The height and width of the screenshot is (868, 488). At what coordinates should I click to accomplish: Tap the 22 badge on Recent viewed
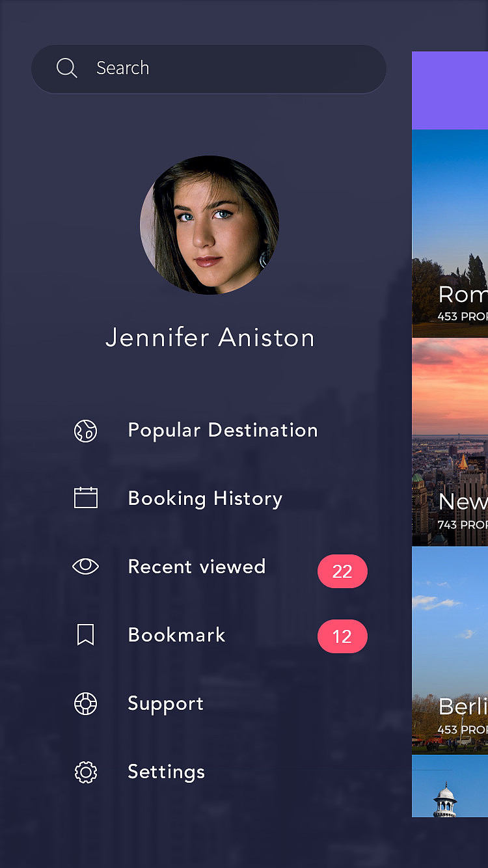(342, 571)
